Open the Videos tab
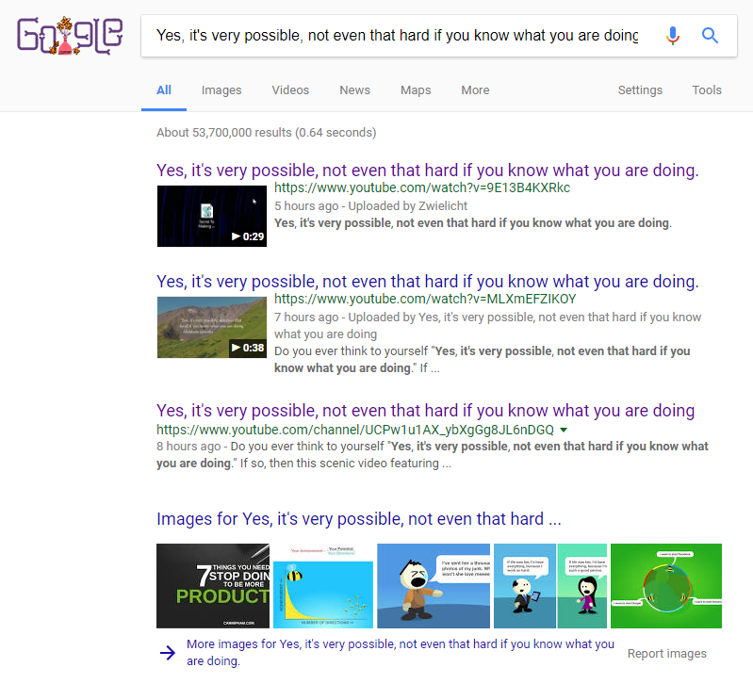This screenshot has height=700, width=753. point(290,90)
